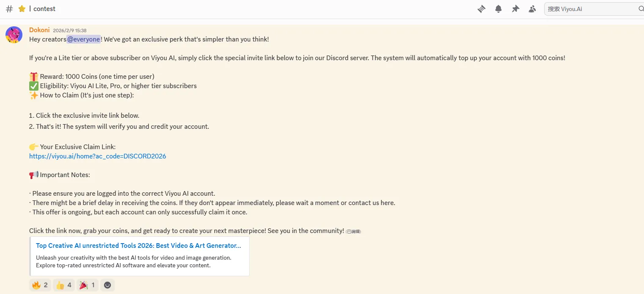Viewport: 644px width, 294px height.
Task: Click the link embed description text
Action: click(133, 261)
